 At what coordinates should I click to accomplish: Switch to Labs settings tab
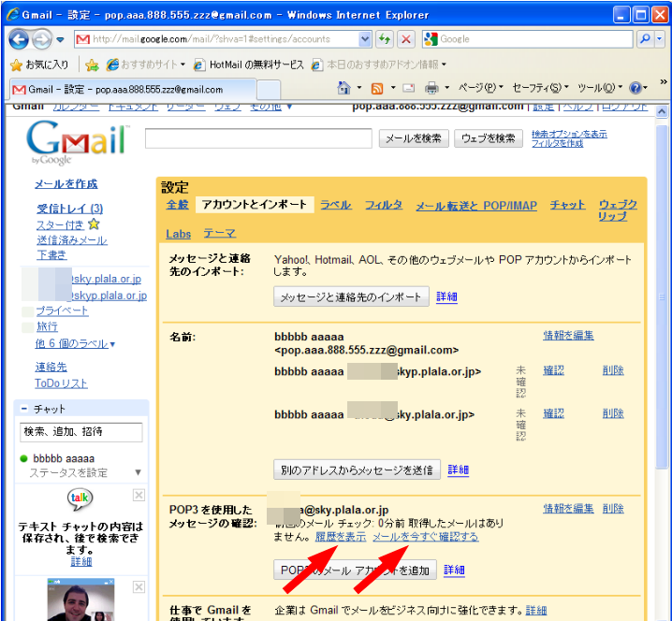[178, 234]
